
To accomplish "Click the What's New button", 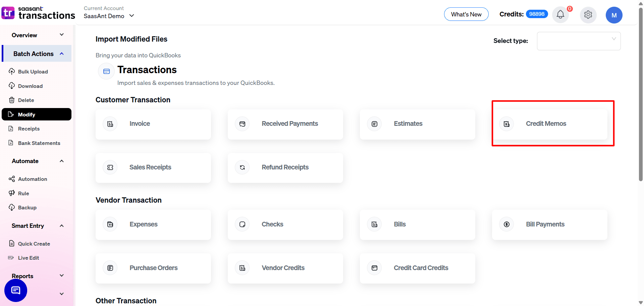I will 466,14.
